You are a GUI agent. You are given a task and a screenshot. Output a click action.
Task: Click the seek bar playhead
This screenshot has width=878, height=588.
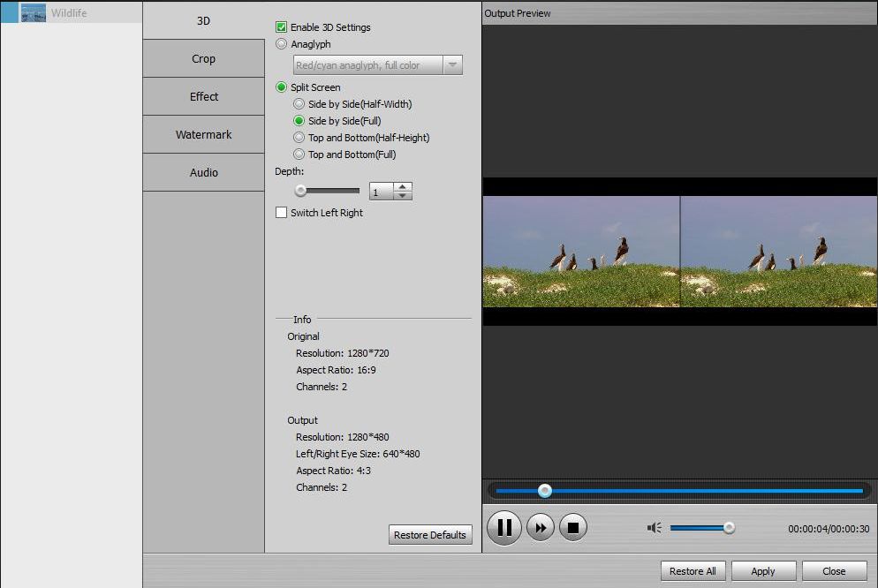coord(545,491)
